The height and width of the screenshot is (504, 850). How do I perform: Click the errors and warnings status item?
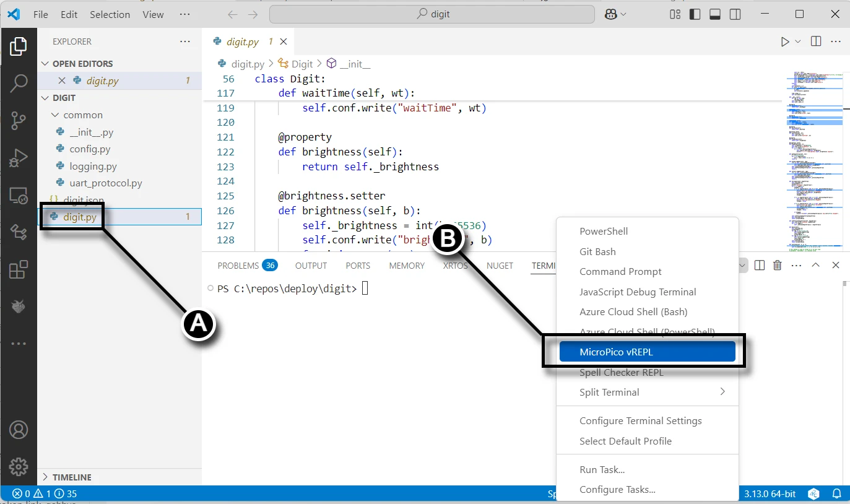pyautogui.click(x=45, y=494)
